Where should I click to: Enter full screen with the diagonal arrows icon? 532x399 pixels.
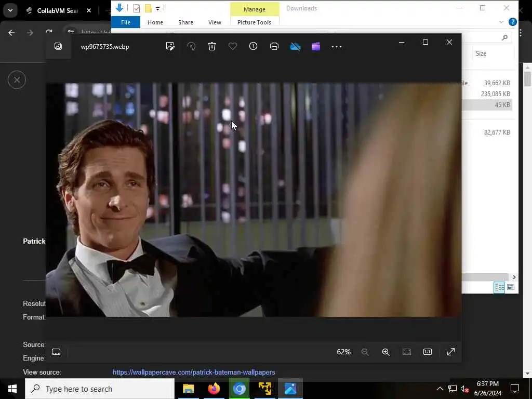coord(450,352)
